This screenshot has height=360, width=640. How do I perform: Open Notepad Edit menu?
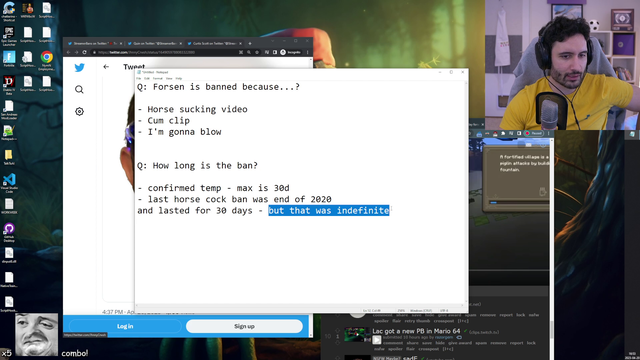(147, 78)
